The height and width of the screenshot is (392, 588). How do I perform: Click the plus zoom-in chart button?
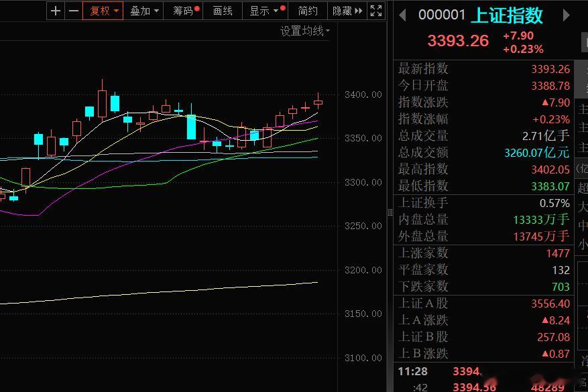[x=56, y=11]
